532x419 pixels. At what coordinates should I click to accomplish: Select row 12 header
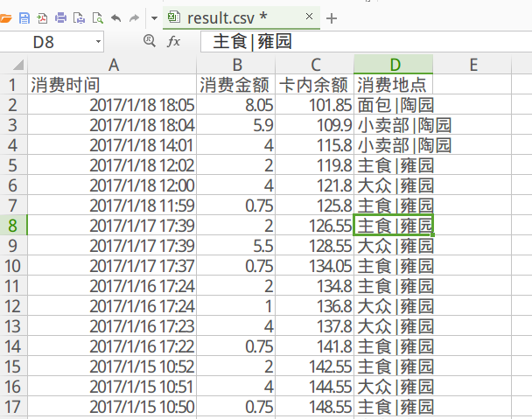[x=13, y=307]
